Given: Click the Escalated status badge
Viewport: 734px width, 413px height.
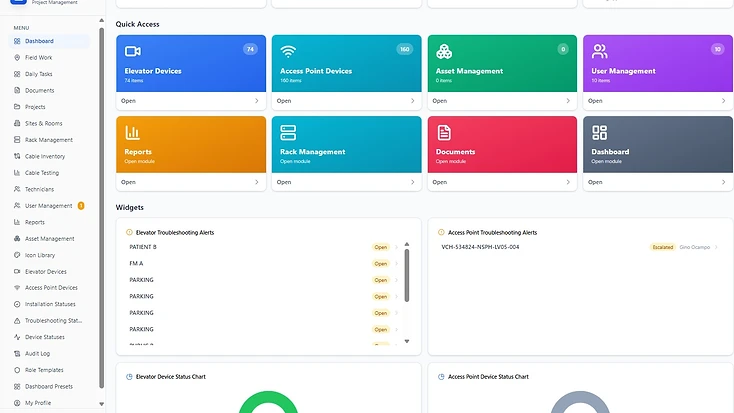Looking at the screenshot, I should [662, 247].
